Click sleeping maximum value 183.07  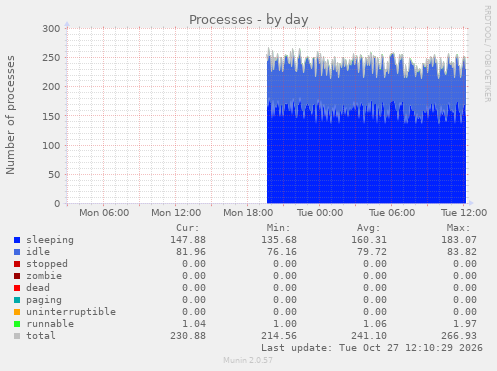pos(459,240)
